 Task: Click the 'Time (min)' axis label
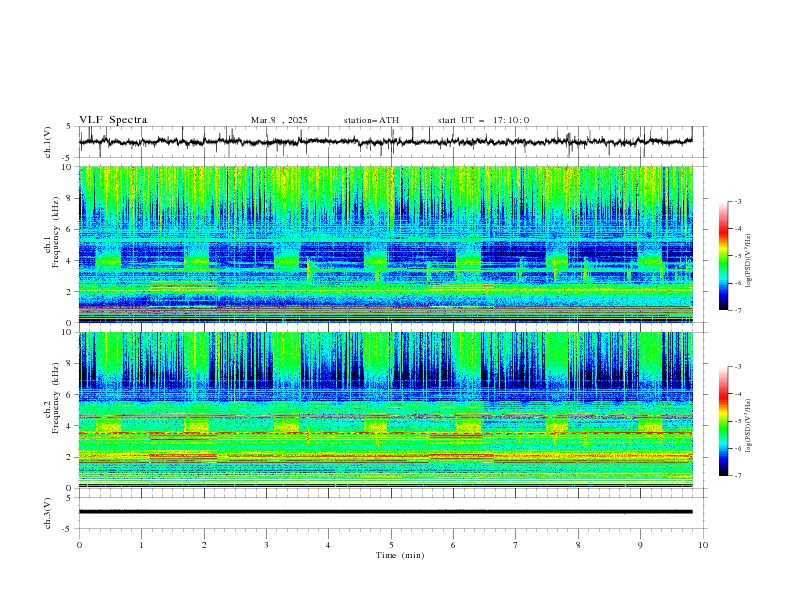tap(400, 555)
